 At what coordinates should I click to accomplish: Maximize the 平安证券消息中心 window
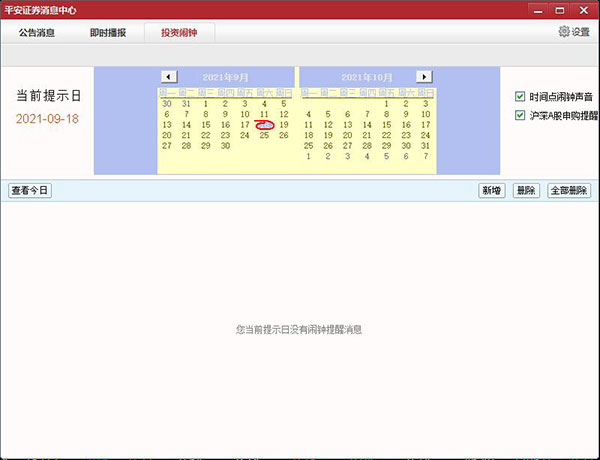click(560, 10)
